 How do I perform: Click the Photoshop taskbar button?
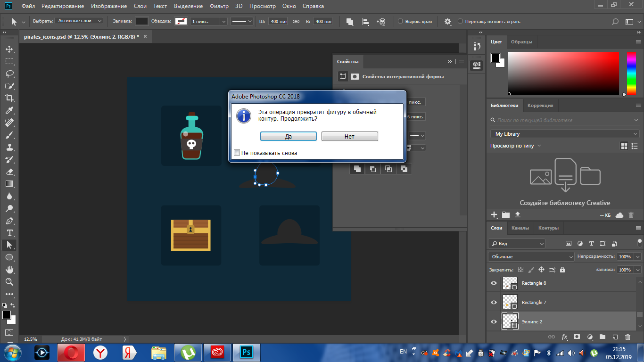tap(245, 353)
